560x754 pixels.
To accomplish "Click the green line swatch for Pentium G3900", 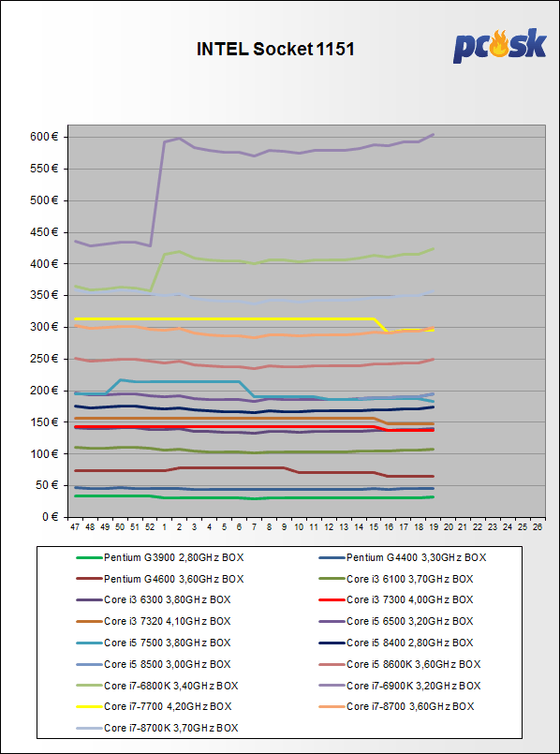I will (89, 558).
